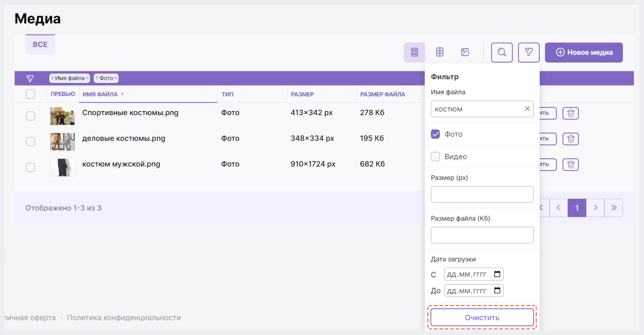Open Спортивные костюмы.png thumbnail preview
This screenshot has width=644, height=335.
point(63,116)
